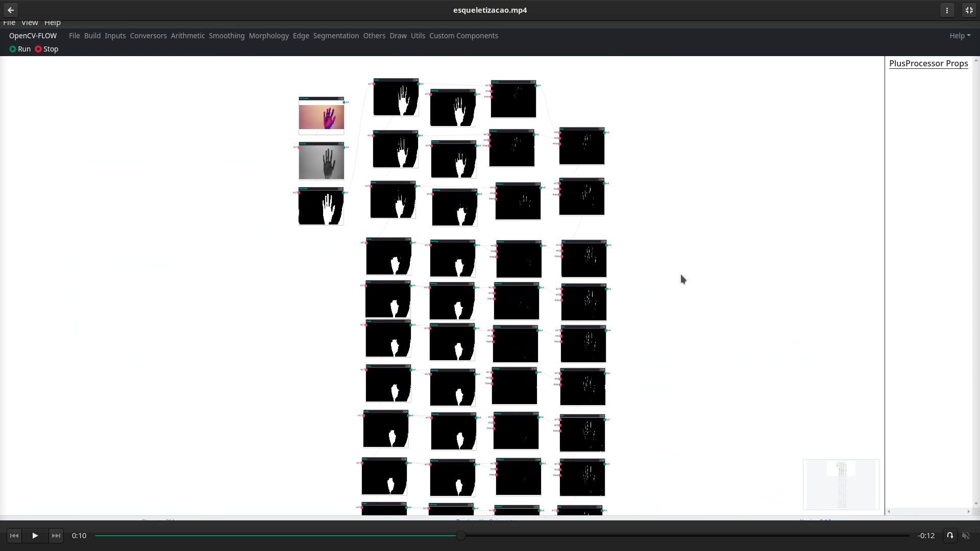
Task: Skip to the previous video
Action: point(14,536)
